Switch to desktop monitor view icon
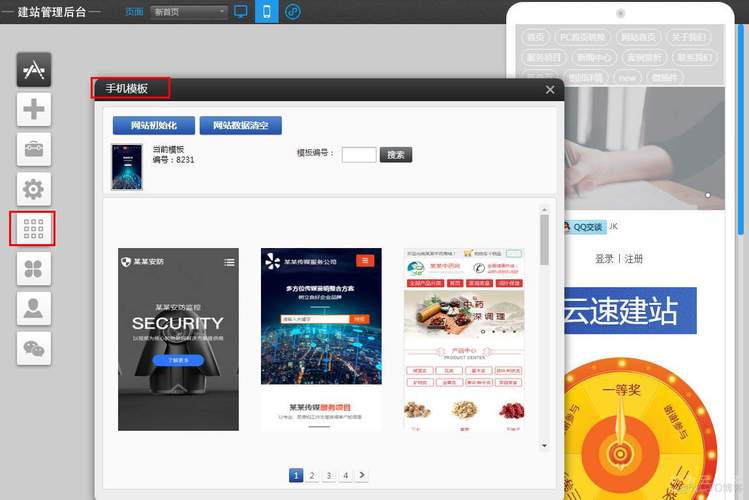749x500 pixels. [241, 11]
